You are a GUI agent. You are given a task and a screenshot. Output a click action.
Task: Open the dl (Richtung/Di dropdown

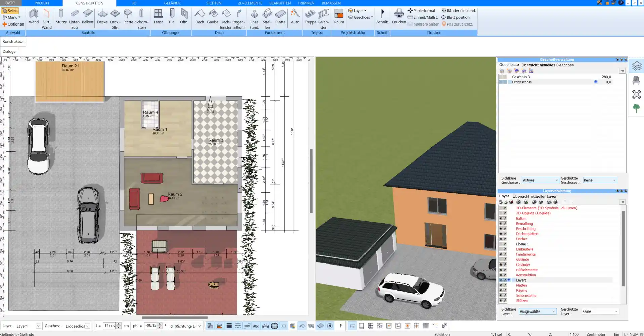199,326
